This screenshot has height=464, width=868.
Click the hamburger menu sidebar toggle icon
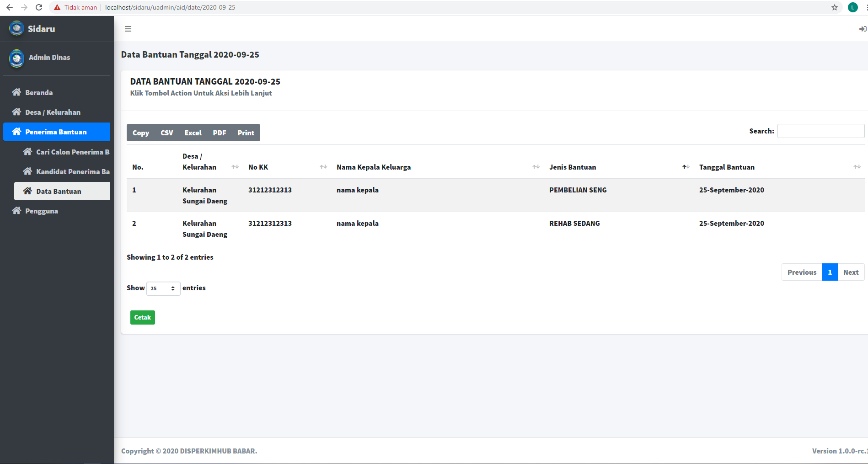pos(128,29)
